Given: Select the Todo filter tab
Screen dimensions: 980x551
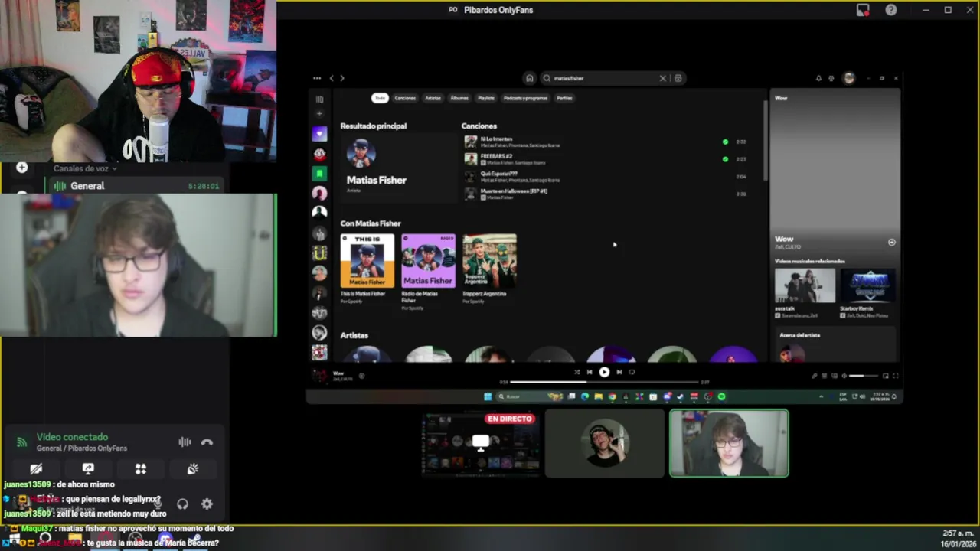Looking at the screenshot, I should [380, 98].
